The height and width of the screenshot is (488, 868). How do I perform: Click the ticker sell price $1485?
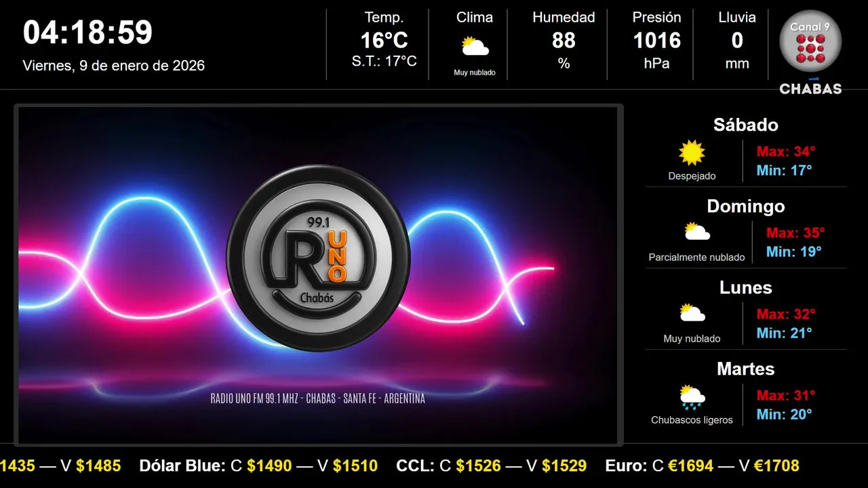[x=98, y=466]
